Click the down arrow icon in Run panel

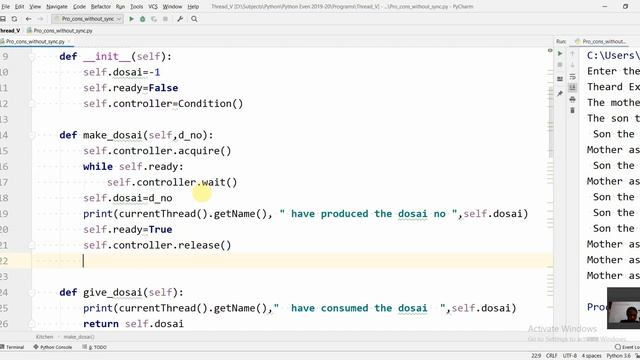(572, 65)
